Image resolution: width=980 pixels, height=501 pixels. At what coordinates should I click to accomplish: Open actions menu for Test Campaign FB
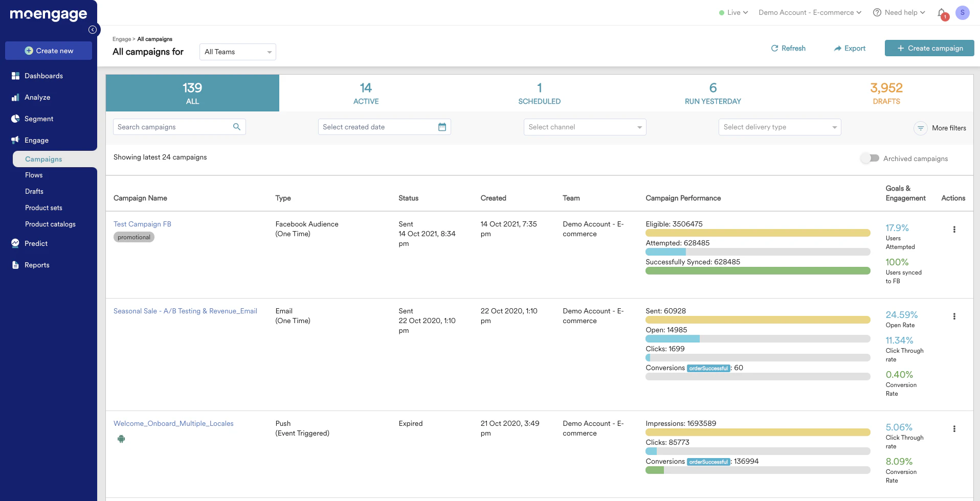(955, 230)
